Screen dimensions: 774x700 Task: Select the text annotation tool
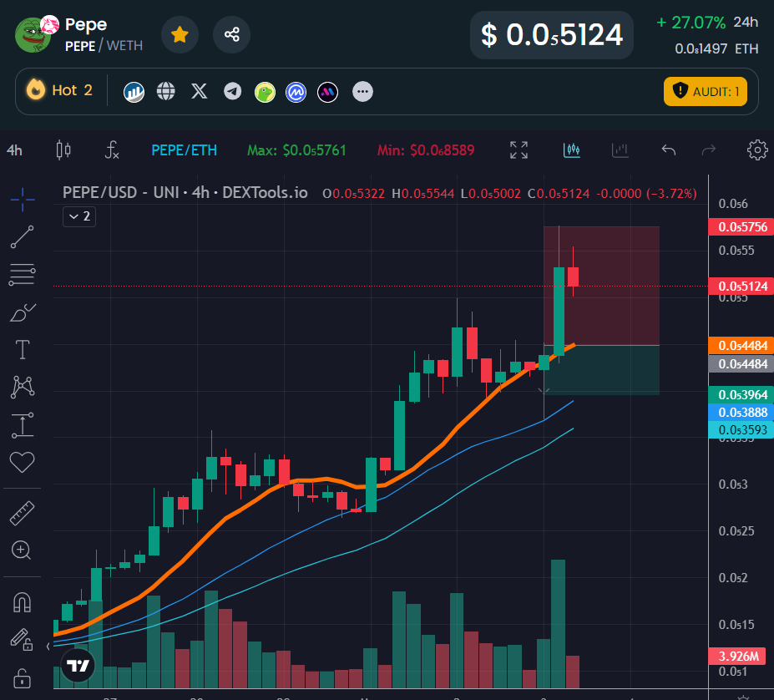click(x=23, y=350)
